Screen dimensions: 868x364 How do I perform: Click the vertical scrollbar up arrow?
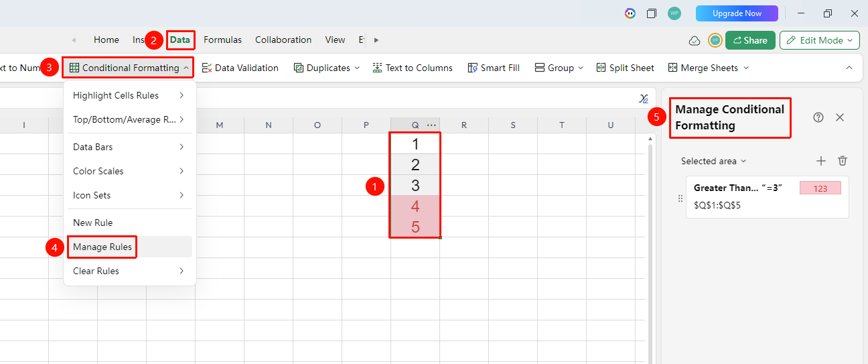pos(649,139)
